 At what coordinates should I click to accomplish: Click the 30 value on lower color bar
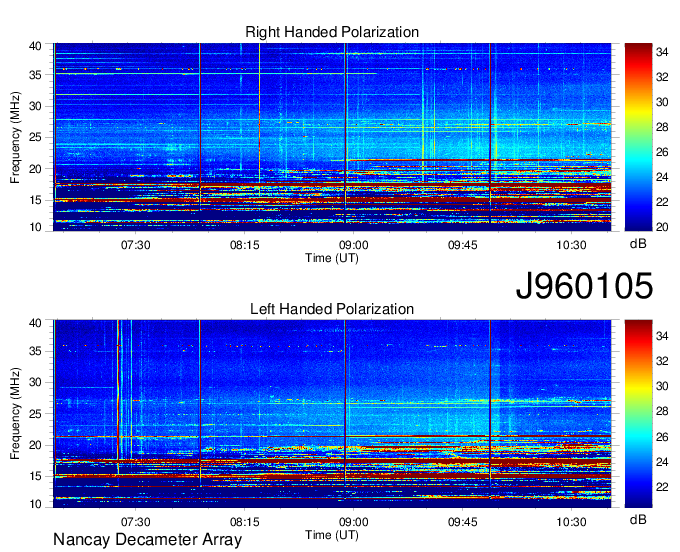662,386
